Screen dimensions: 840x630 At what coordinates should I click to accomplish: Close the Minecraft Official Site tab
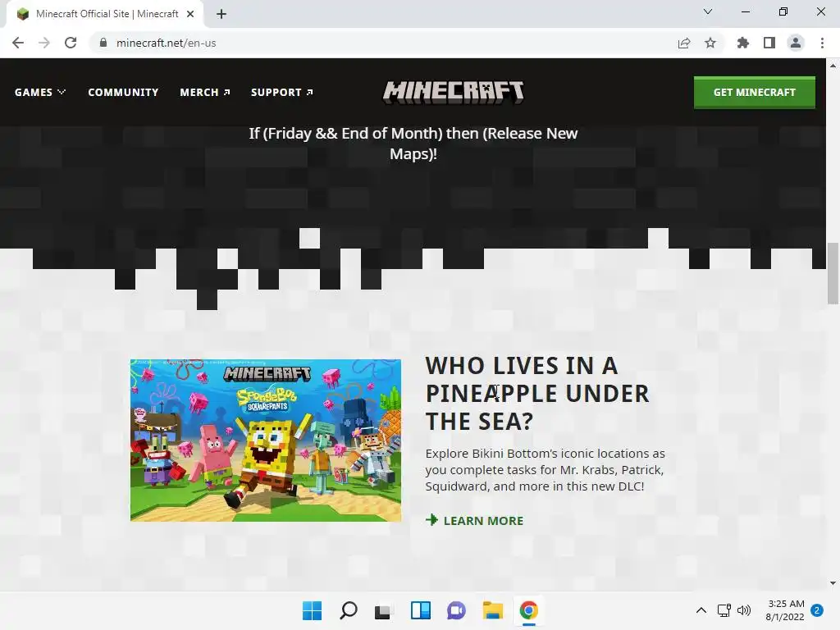(x=190, y=14)
